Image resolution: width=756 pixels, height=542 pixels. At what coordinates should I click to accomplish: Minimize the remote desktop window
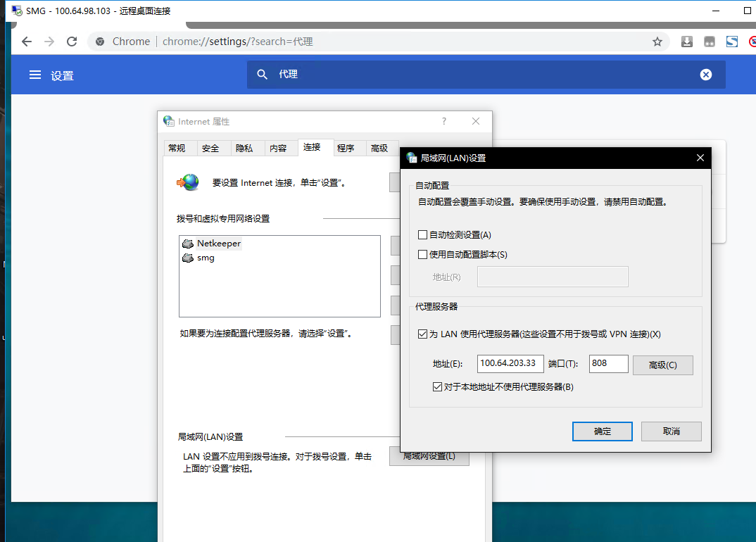tap(716, 11)
